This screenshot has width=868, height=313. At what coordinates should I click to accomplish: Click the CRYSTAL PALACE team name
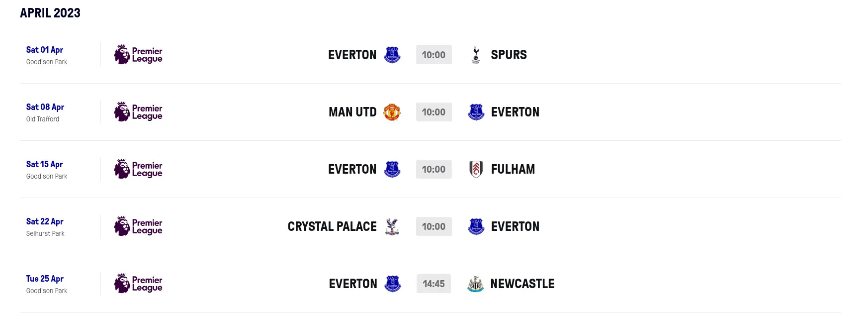(x=332, y=226)
